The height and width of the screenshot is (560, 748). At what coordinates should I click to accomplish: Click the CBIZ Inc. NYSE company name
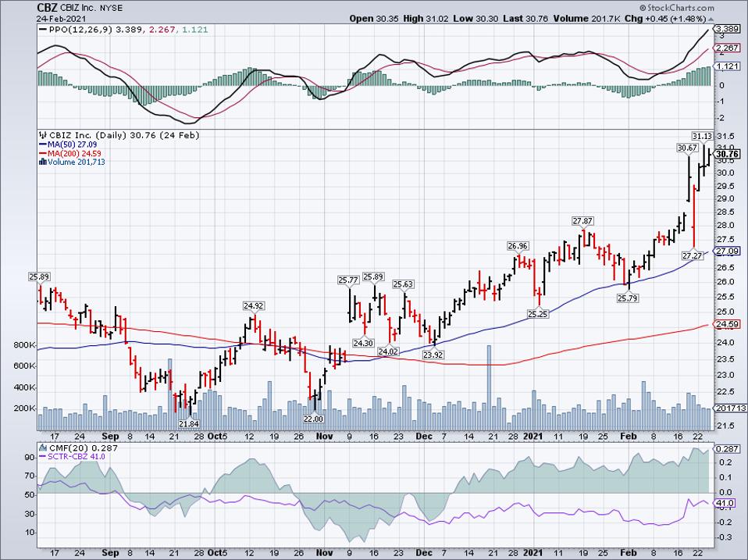point(91,9)
